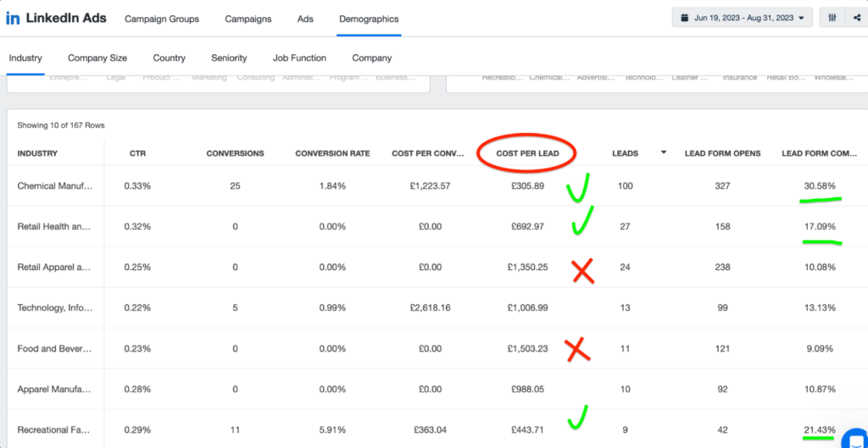Viewport: 868px width, 448px height.
Task: Sort by the Cost Per Lead column header
Action: (527, 153)
